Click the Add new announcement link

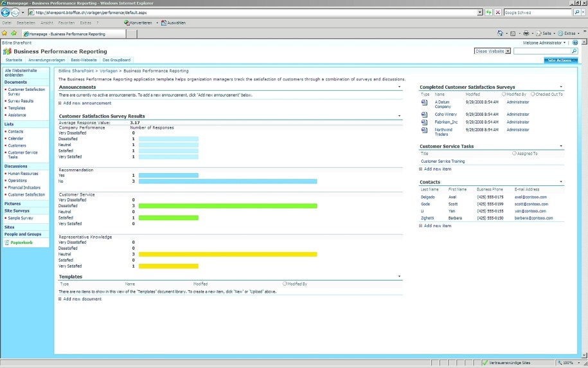[x=87, y=103]
